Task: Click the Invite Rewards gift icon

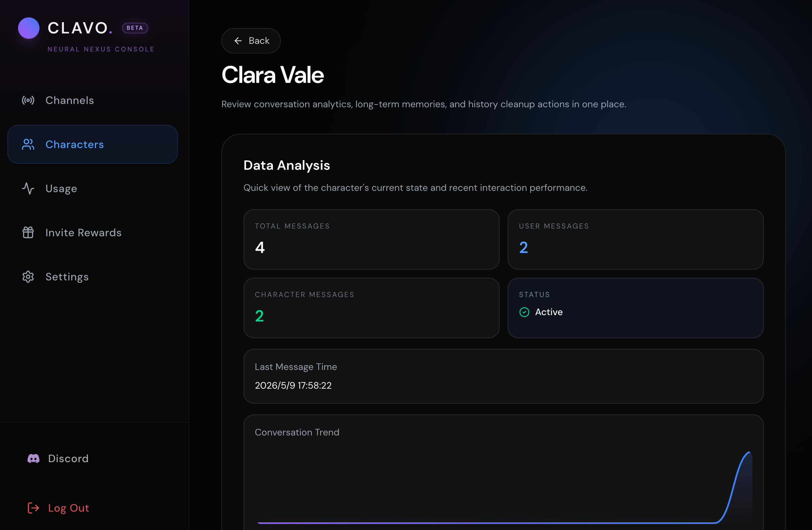Action: 28,233
